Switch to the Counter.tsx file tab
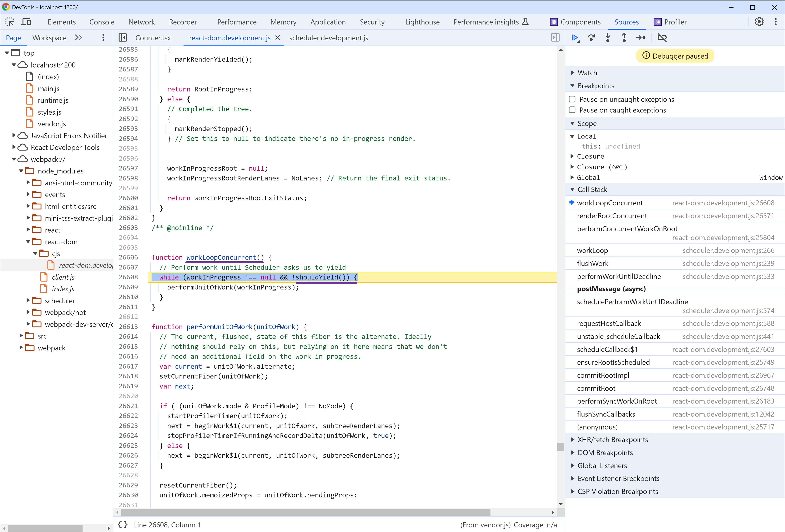The width and height of the screenshot is (785, 532). click(x=153, y=38)
